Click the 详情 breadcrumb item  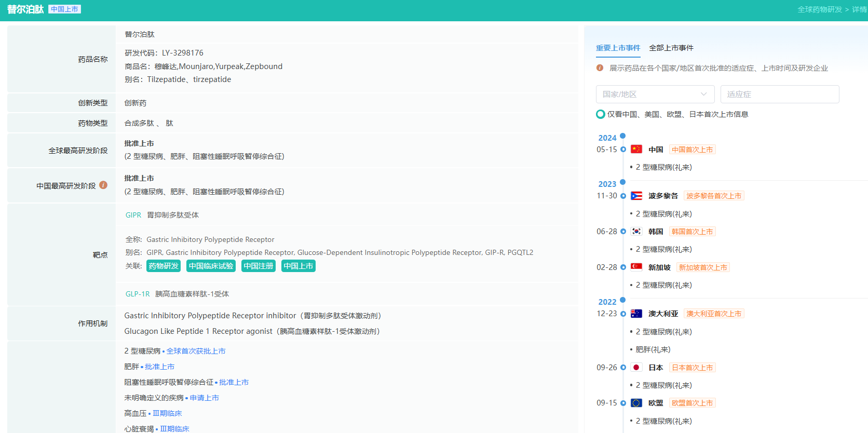[x=859, y=9]
